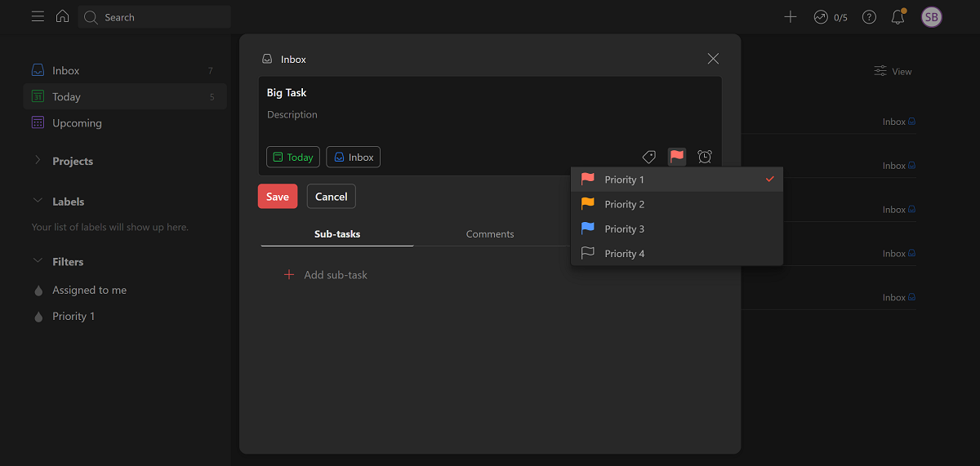Viewport: 980px width, 466px height.
Task: Click the Search field
Action: point(154,17)
